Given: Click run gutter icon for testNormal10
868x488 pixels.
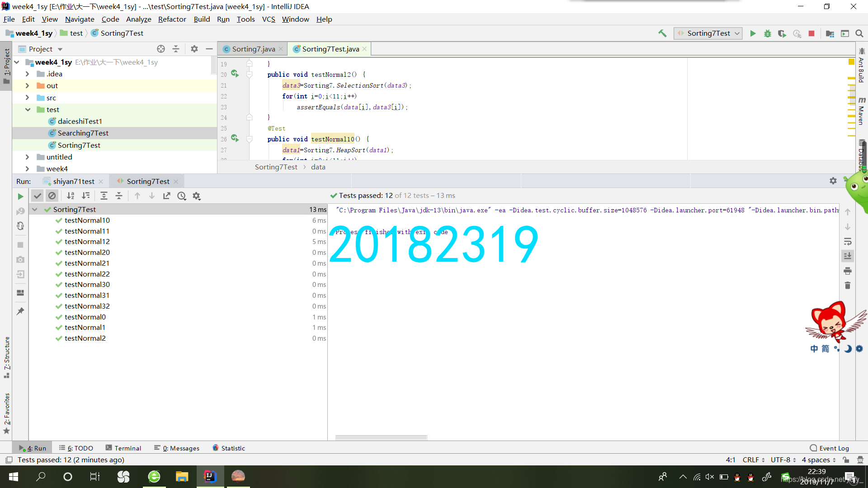Looking at the screenshot, I should click(x=235, y=138).
